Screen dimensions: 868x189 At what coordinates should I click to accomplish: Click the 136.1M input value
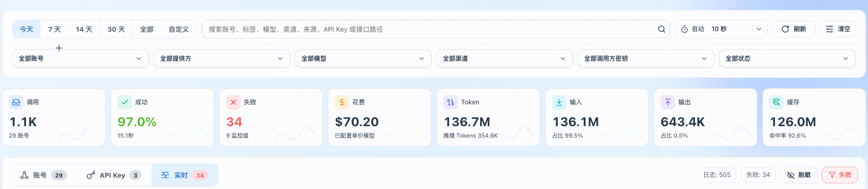(575, 122)
